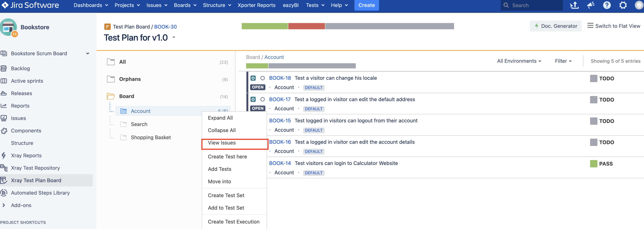The height and width of the screenshot is (229, 644).
Task: Open the Issues dropdown in top navigation
Action: pos(157,5)
